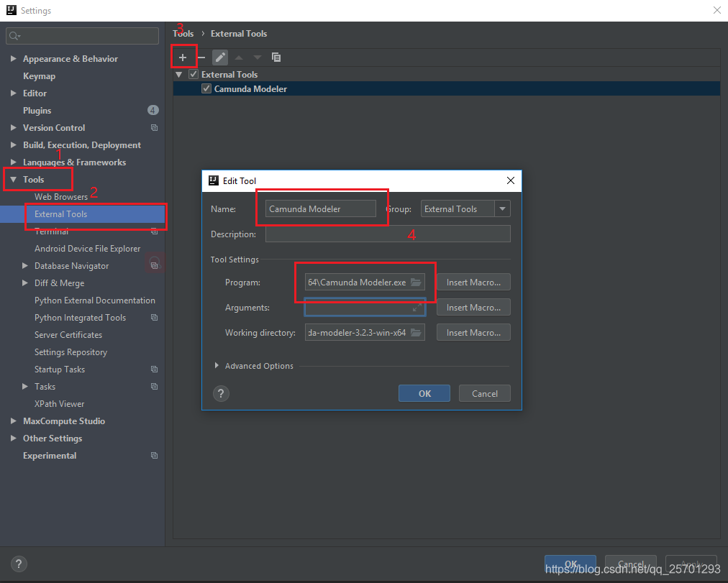Open Settings Repository page

pyautogui.click(x=70, y=352)
